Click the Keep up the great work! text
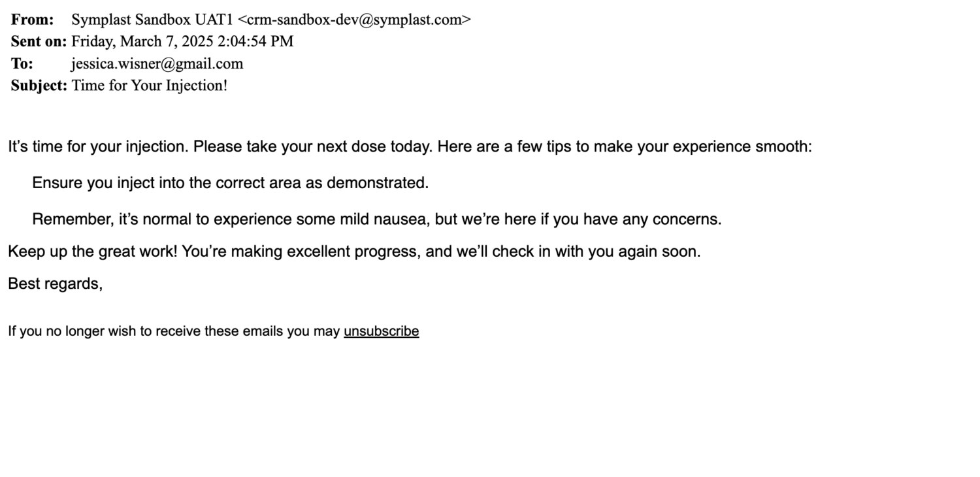This screenshot has height=477, width=980. point(92,252)
